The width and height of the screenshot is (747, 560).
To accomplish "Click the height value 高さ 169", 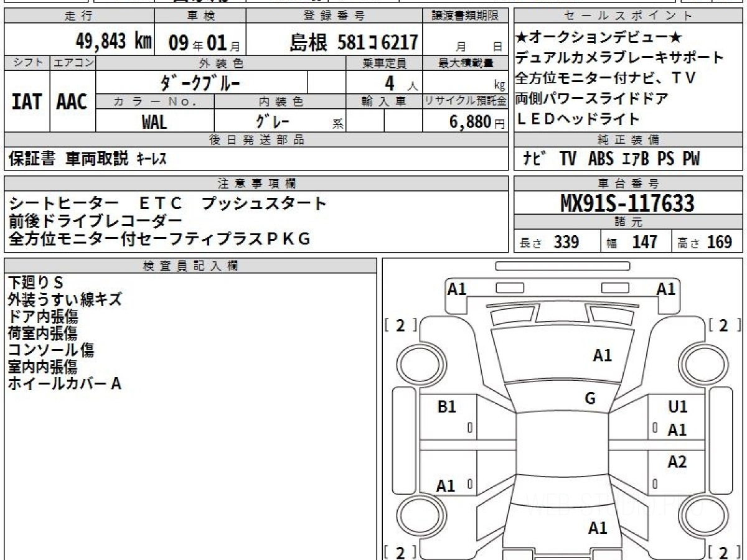I will pyautogui.click(x=705, y=243).
